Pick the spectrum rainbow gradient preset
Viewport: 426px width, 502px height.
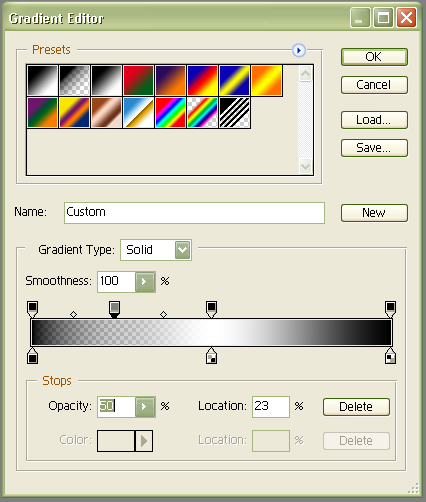pos(170,112)
